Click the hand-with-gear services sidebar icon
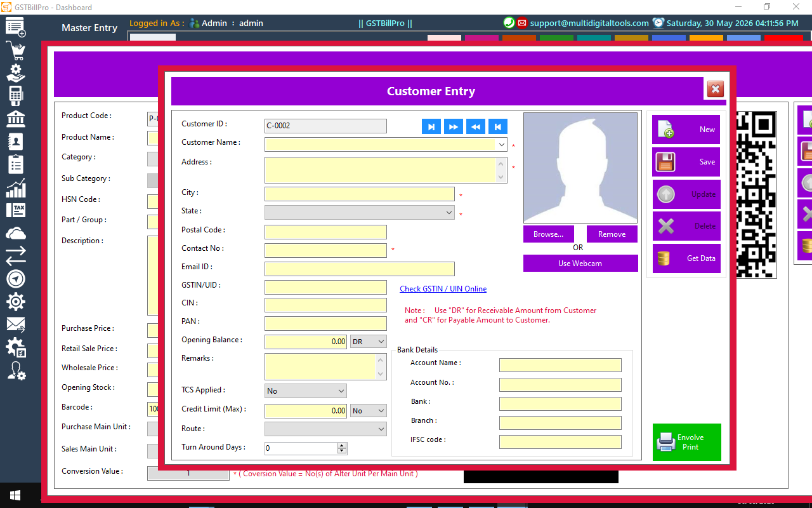812x508 pixels. tap(16, 73)
